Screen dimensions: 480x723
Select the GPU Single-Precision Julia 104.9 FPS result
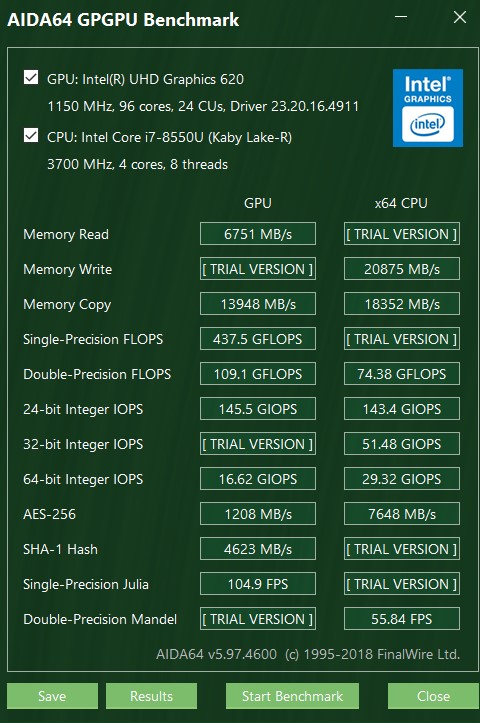258,584
